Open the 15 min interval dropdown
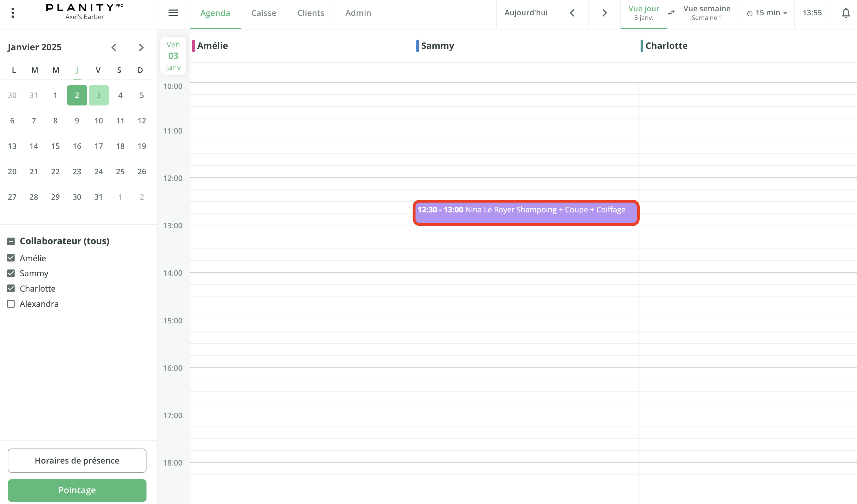Viewport: 857px width, 504px height. [767, 13]
